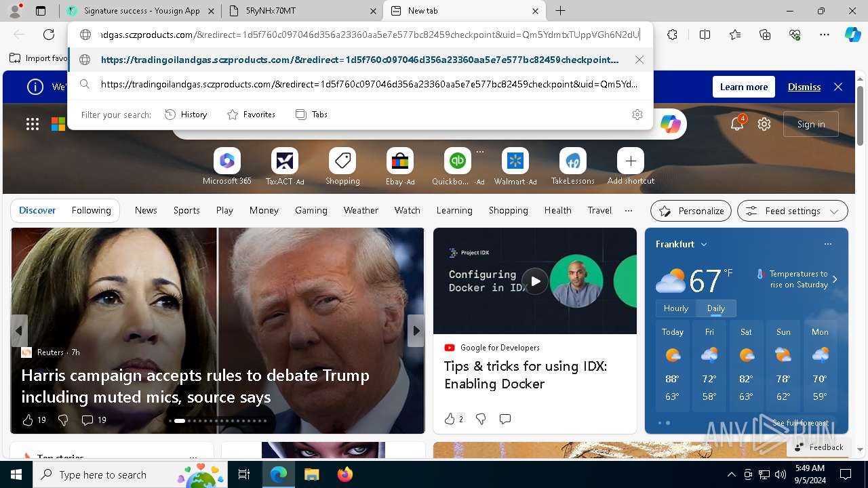Refresh the page
This screenshot has height=488, width=868.
(49, 35)
